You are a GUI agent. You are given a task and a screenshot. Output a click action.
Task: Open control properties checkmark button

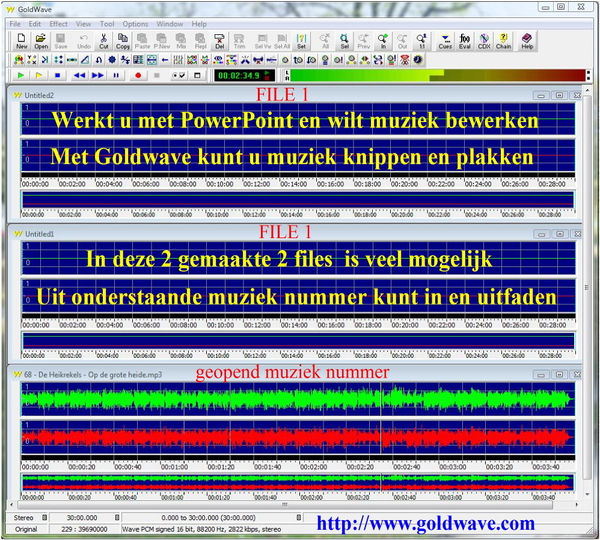[x=179, y=75]
